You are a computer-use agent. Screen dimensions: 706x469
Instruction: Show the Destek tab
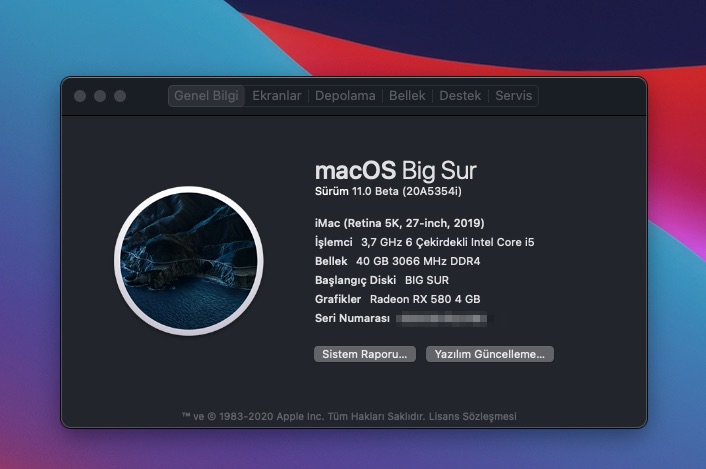[460, 96]
